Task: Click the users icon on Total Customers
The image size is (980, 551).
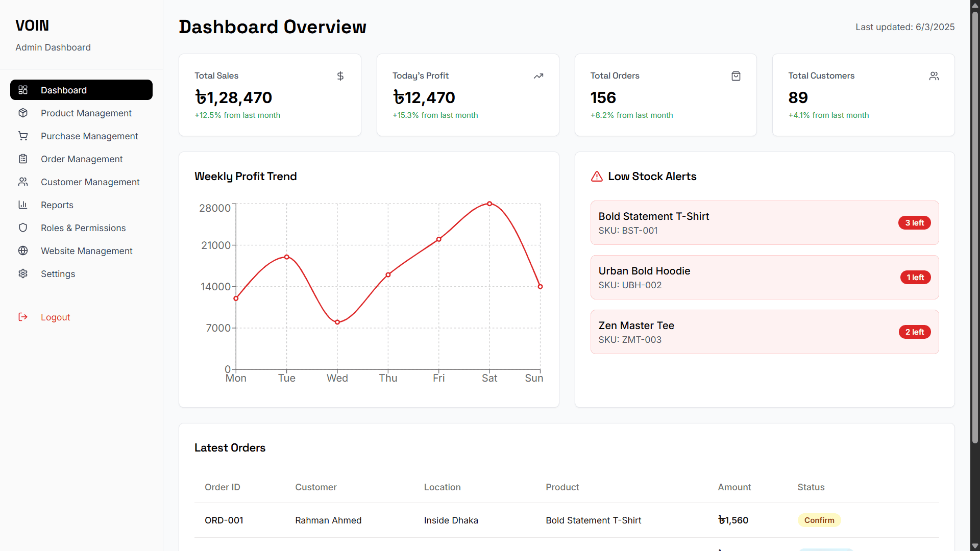Action: click(934, 76)
